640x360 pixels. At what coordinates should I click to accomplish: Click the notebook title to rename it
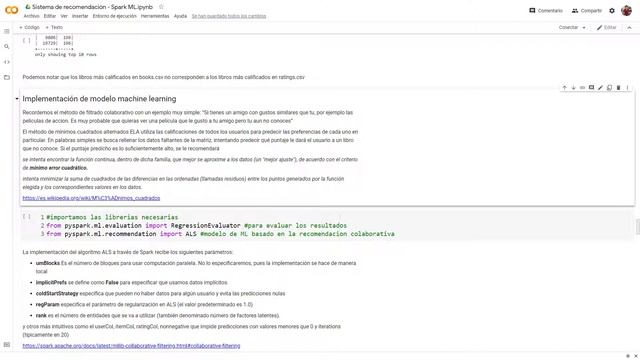click(x=92, y=7)
